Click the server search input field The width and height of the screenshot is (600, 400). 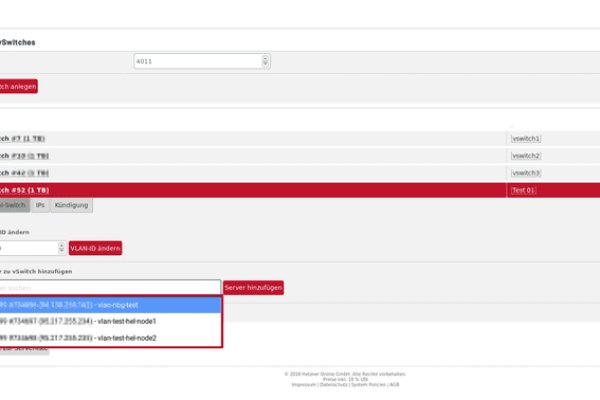coord(110,287)
